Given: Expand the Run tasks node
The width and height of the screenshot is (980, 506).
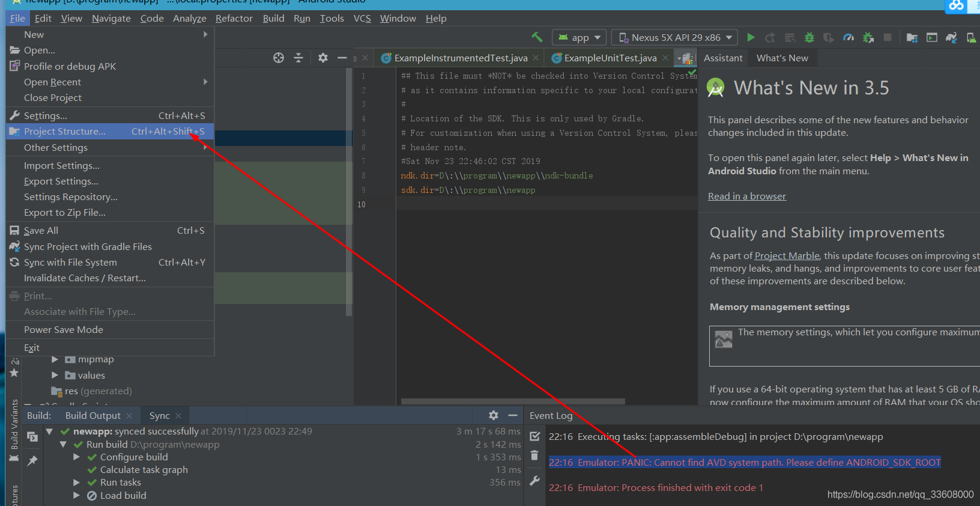Looking at the screenshot, I should pos(76,482).
